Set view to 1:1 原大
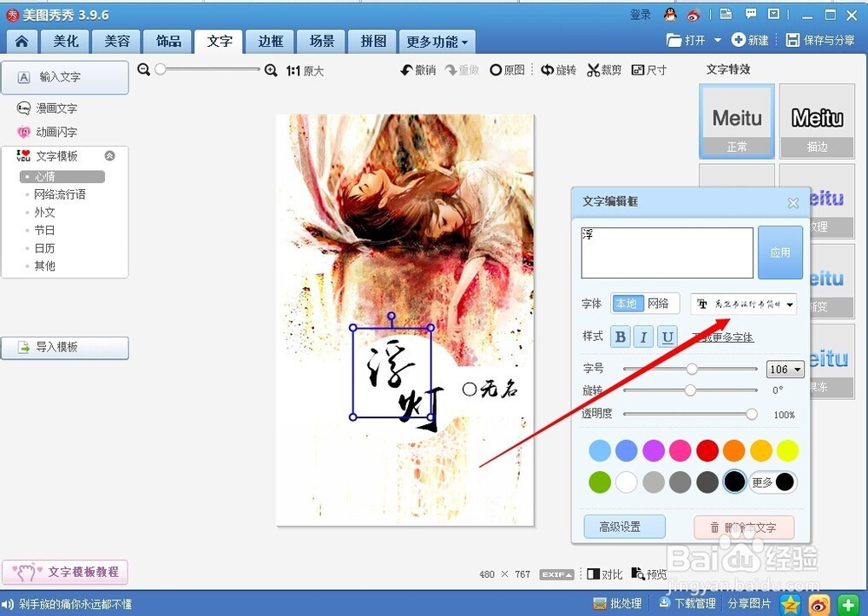868x616 pixels. 305,71
